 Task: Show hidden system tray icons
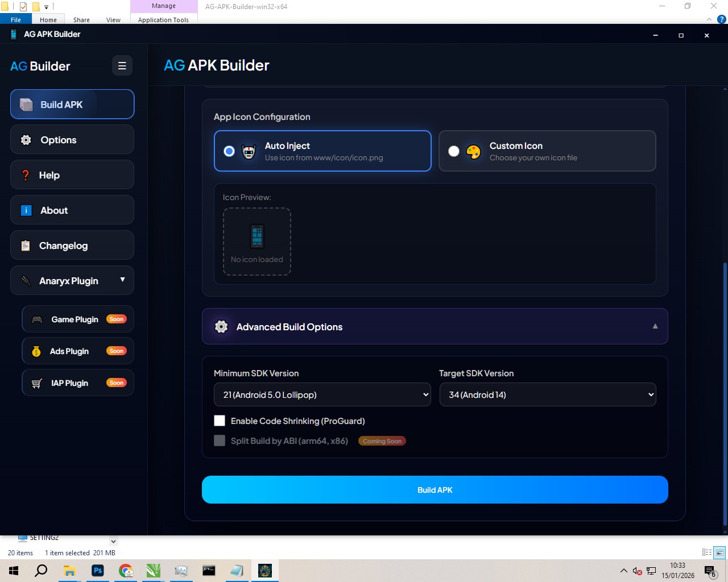coord(623,571)
